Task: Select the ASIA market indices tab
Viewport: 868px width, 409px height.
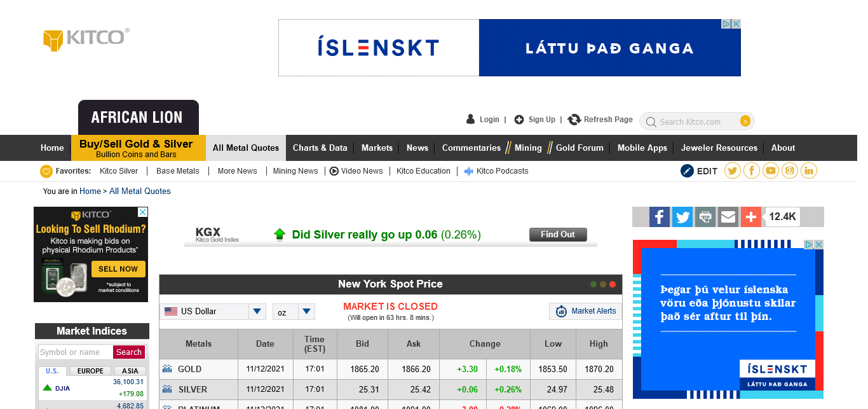Action: click(x=130, y=371)
